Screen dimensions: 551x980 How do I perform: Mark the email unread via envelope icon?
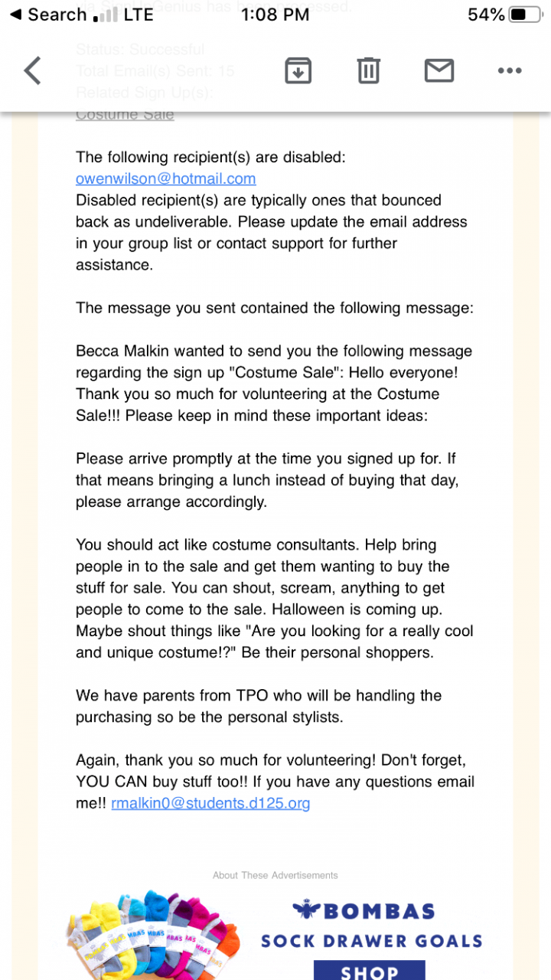click(439, 70)
